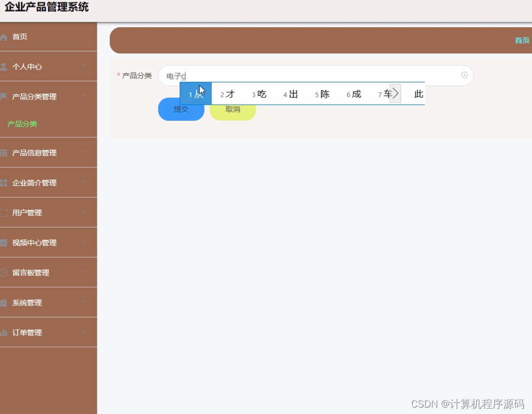Expand the 产品信息管理 menu section
The image size is (532, 414).
point(83,152)
